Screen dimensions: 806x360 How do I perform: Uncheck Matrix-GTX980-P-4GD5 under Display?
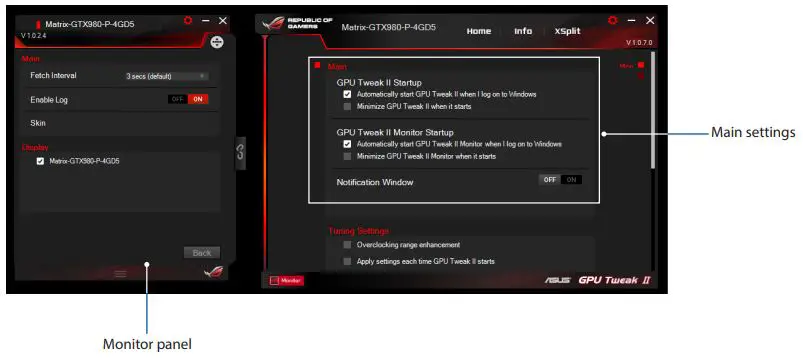tap(41, 161)
